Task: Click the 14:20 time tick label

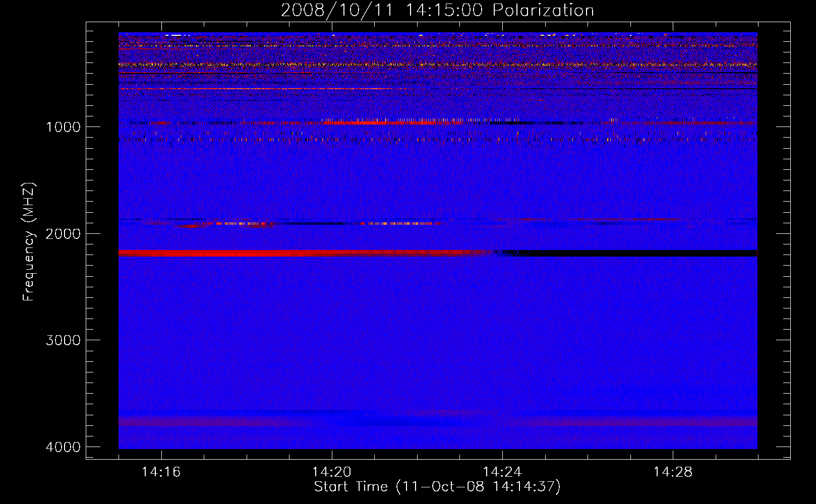Action: point(331,472)
